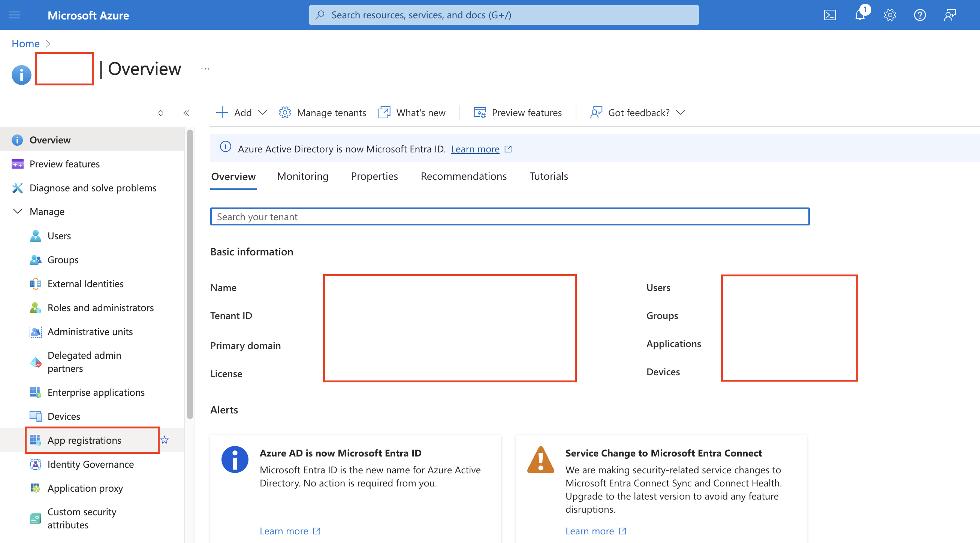Click the Devices icon in the sidebar

(35, 416)
